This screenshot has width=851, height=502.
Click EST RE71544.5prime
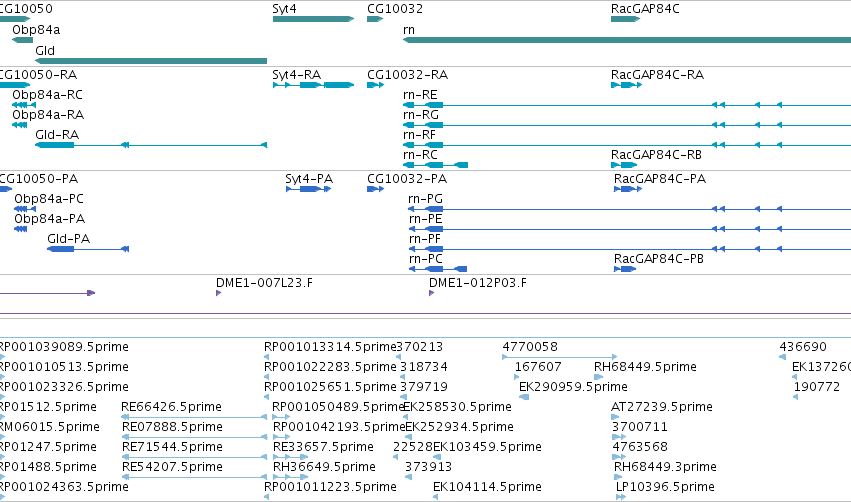172,447
